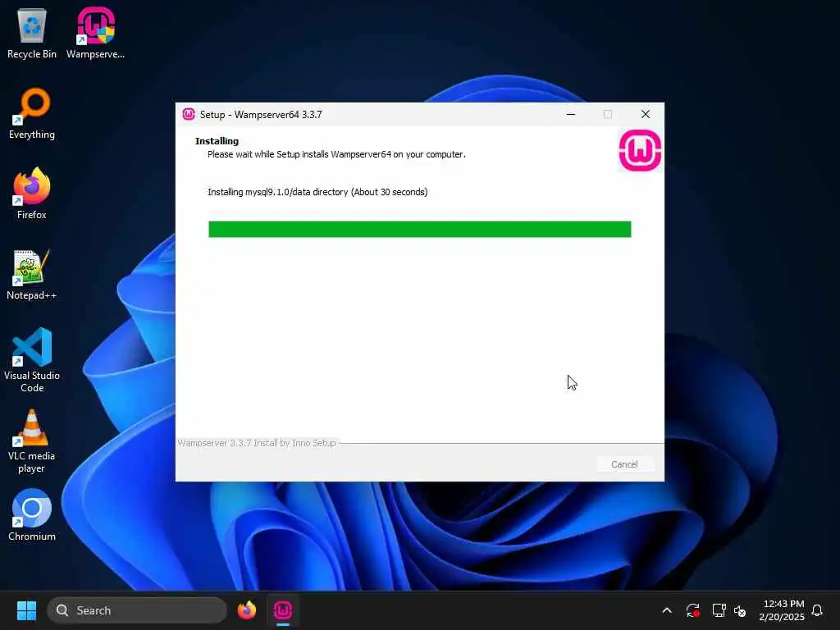Open the notification bell icon
The height and width of the screenshot is (630, 840).
pos(817,610)
